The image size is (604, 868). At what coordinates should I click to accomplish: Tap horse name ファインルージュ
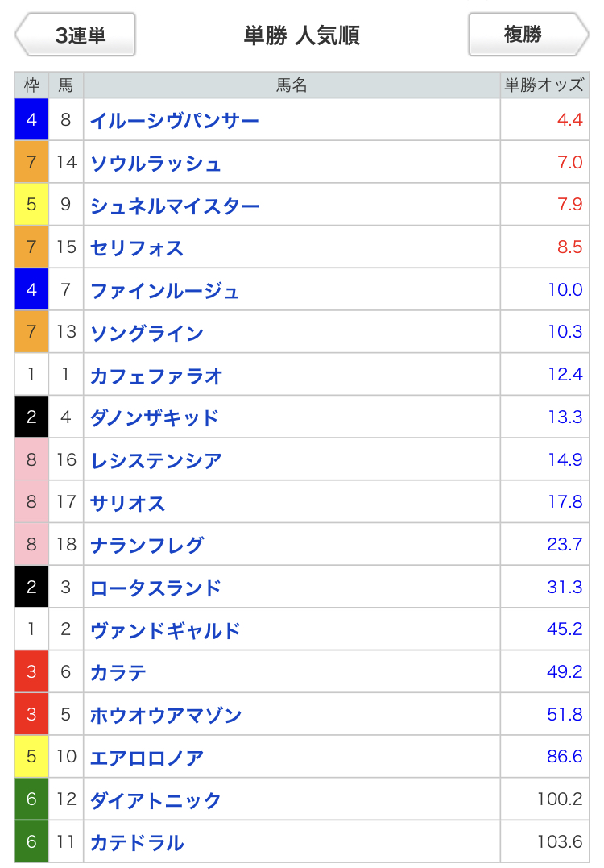tap(165, 291)
